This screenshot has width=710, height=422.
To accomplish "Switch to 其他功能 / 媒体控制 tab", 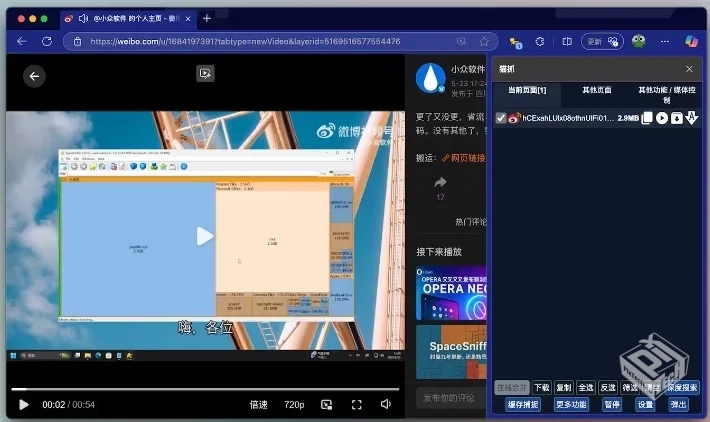I will pos(667,95).
